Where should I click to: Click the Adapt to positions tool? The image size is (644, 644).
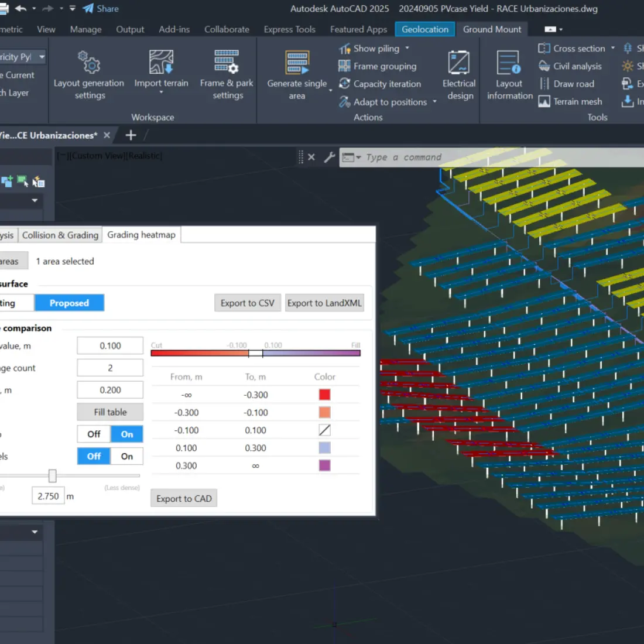[382, 102]
